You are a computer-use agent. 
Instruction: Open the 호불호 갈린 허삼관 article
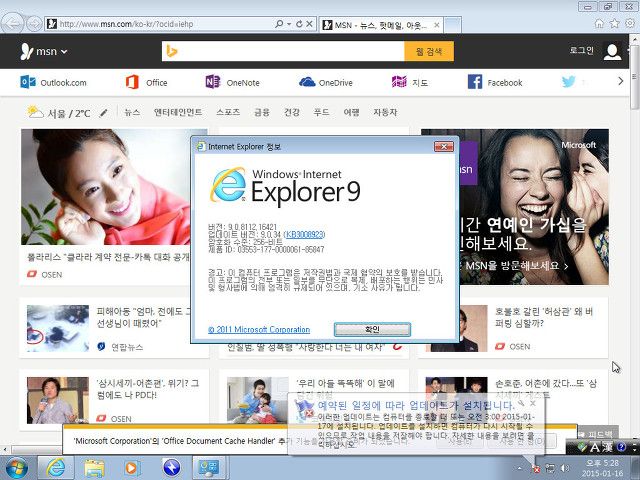click(544, 318)
